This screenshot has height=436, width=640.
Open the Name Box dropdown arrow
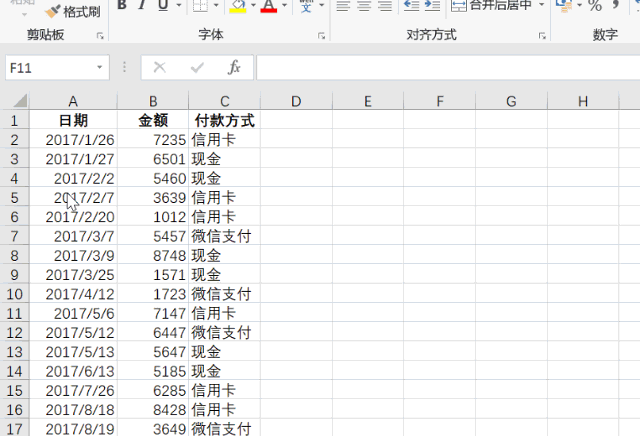pyautogui.click(x=100, y=67)
